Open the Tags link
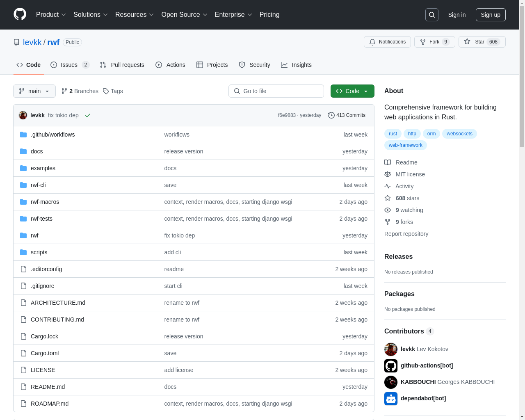This screenshot has width=525, height=420. pyautogui.click(x=113, y=91)
